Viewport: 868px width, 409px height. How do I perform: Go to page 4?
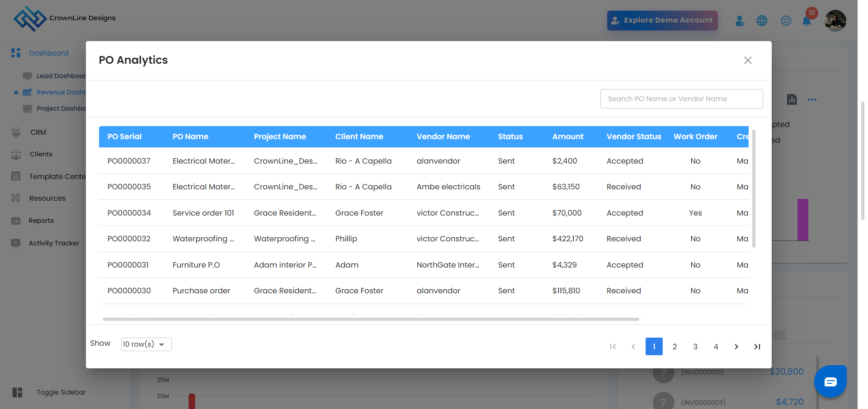[x=716, y=347]
